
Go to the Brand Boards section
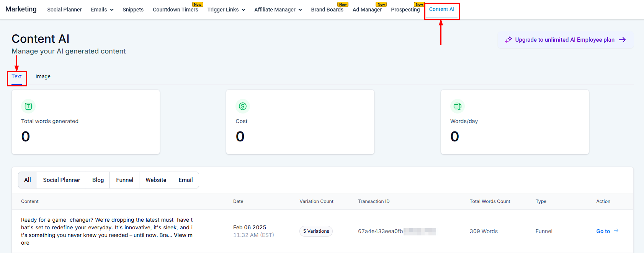327,10
